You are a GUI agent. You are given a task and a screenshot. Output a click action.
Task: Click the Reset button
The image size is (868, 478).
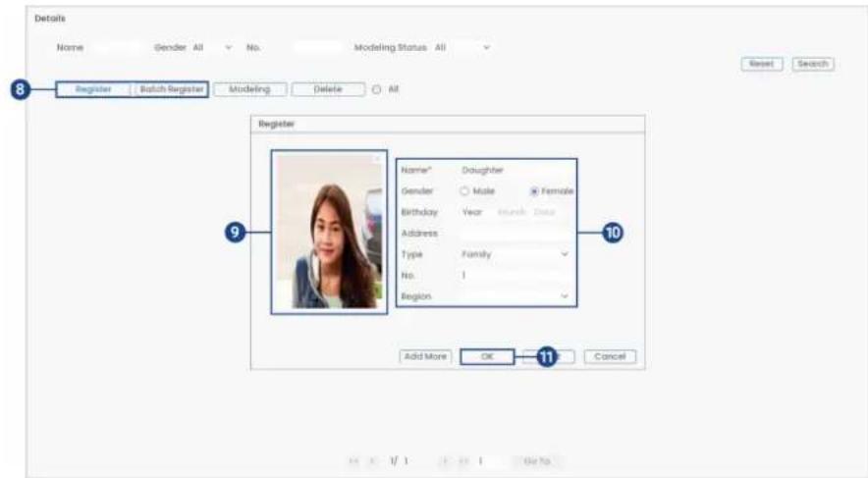[x=762, y=64]
